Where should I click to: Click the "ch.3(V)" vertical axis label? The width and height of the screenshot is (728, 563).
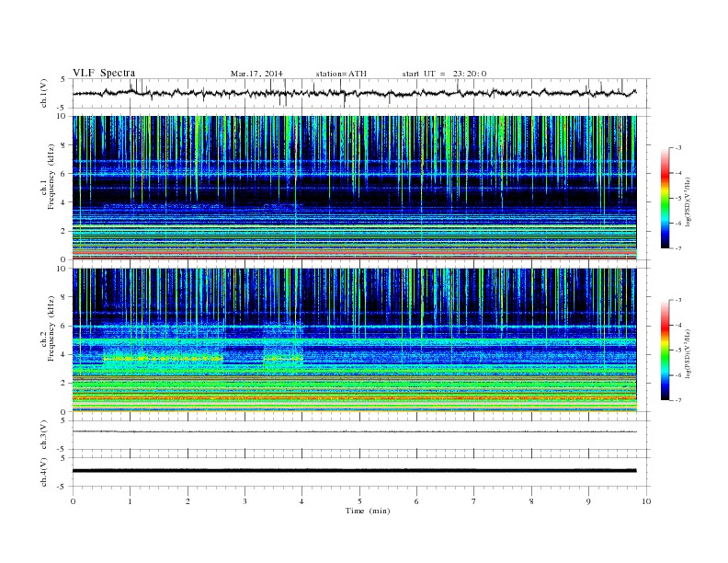(44, 435)
